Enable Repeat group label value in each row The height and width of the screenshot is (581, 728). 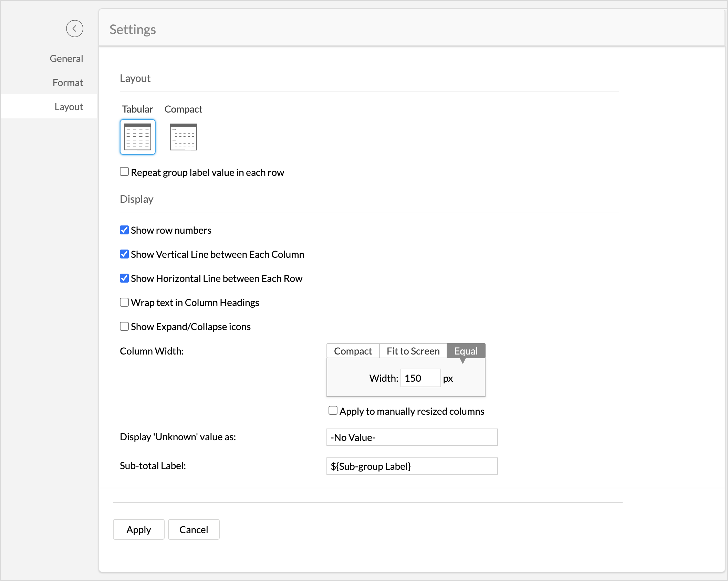point(124,171)
